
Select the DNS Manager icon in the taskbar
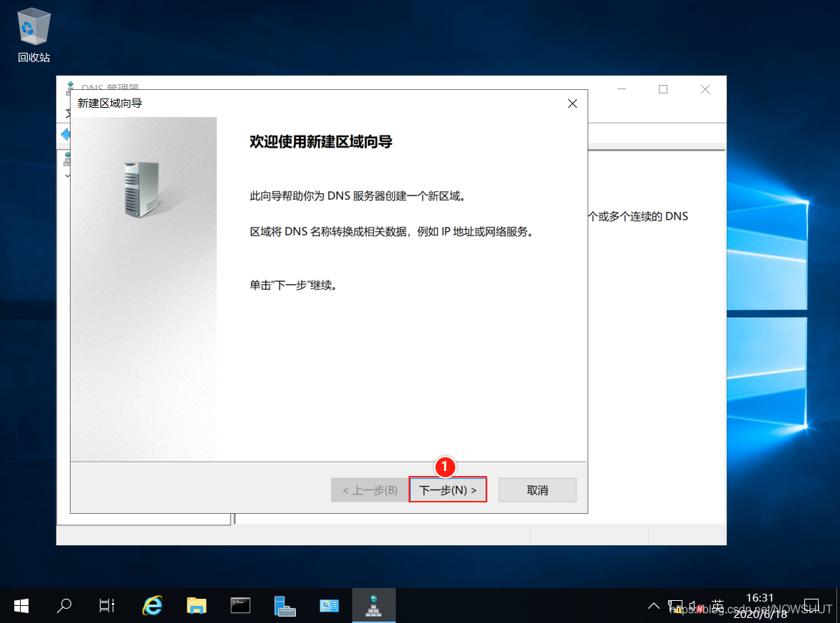374,605
